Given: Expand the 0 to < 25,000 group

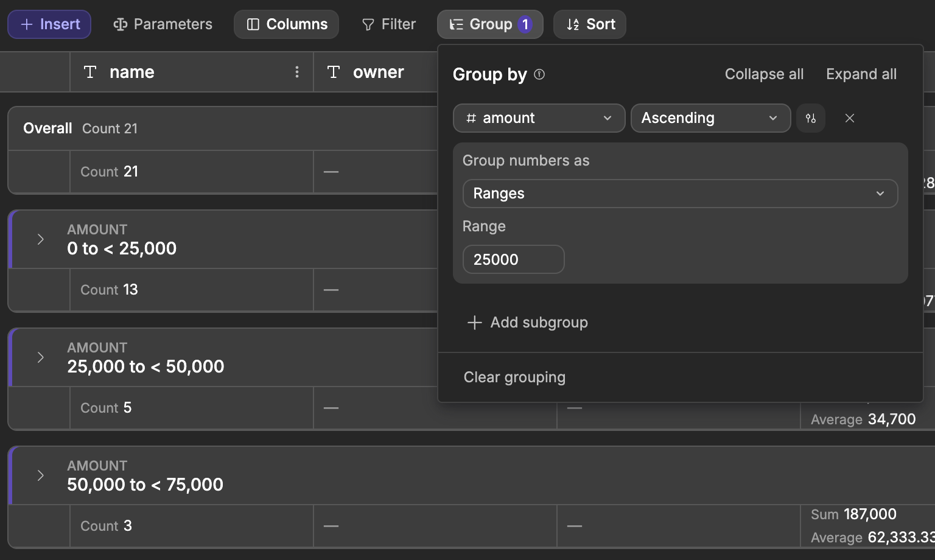Looking at the screenshot, I should [40, 239].
